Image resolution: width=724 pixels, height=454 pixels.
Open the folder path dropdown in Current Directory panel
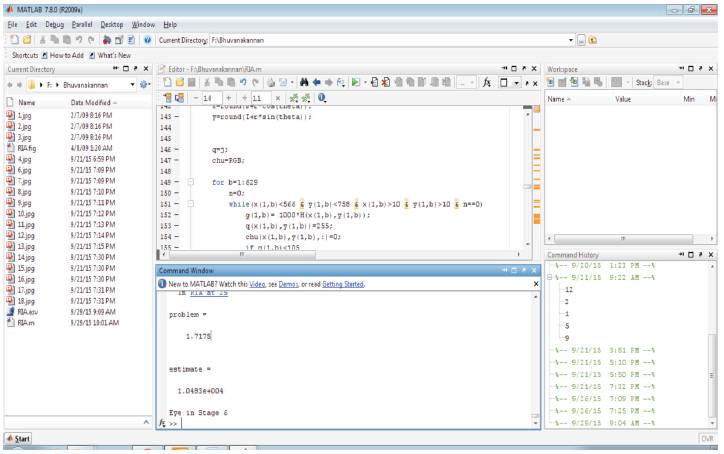[x=133, y=85]
